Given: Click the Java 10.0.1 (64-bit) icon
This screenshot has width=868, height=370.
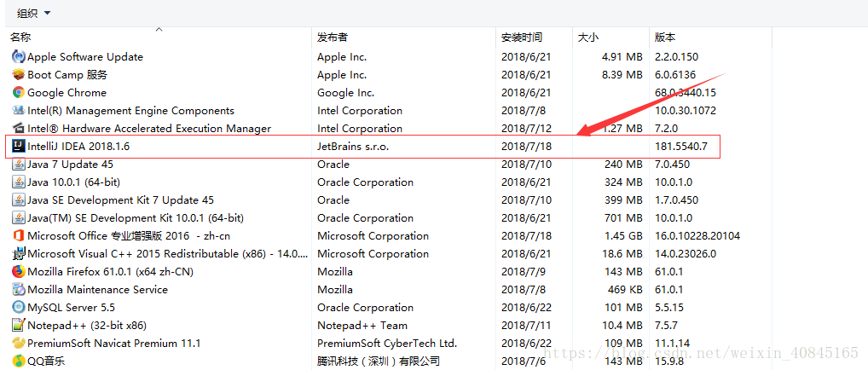Looking at the screenshot, I should coord(18,182).
